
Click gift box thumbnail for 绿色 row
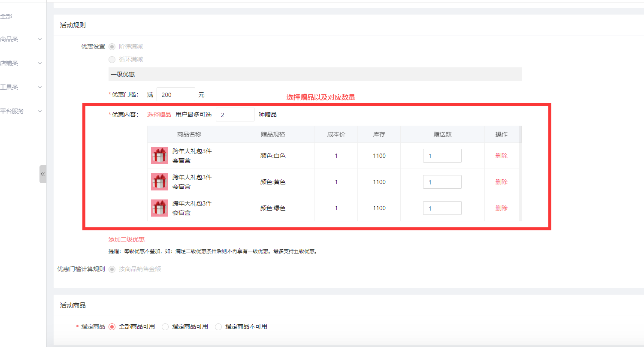[x=159, y=208]
